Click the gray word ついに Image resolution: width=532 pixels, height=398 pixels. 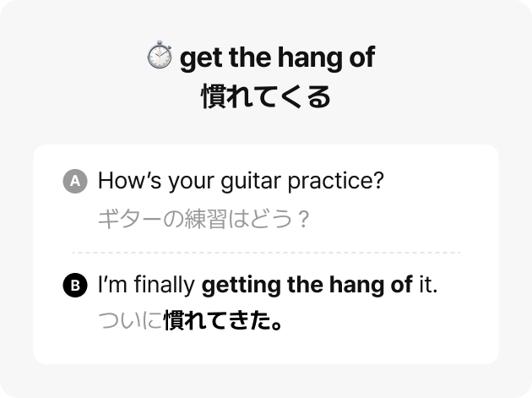pyautogui.click(x=130, y=320)
